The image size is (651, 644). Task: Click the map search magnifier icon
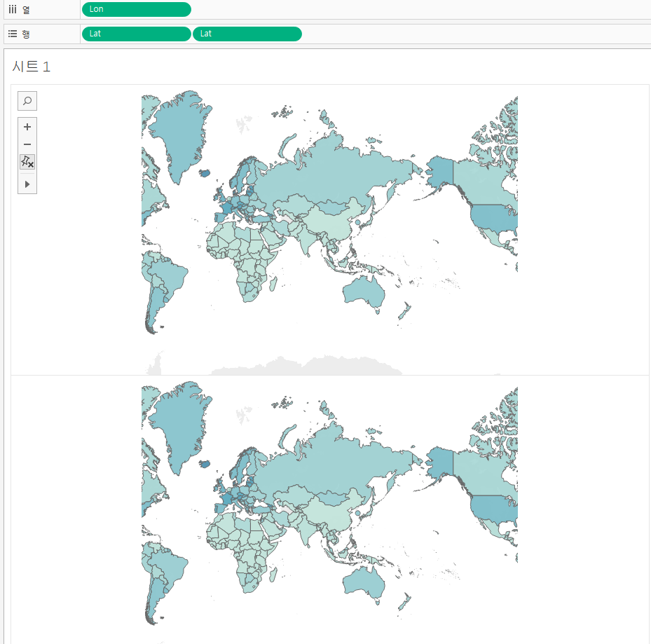click(27, 101)
